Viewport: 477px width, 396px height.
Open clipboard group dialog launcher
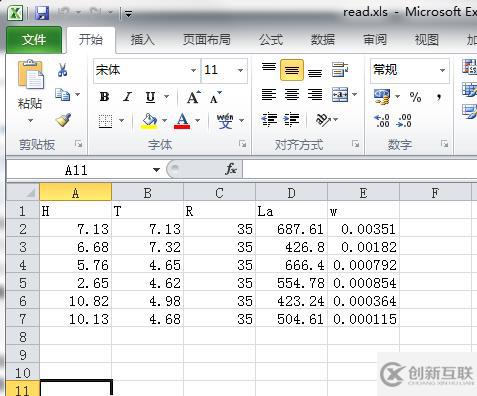(x=79, y=144)
